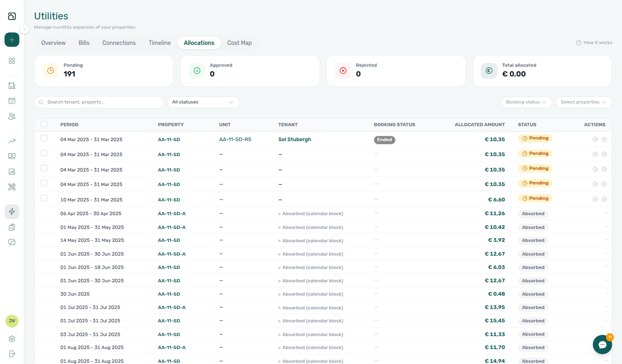Open the tasks clipboard icon
Screen dimensions: 622x364
click(12, 227)
